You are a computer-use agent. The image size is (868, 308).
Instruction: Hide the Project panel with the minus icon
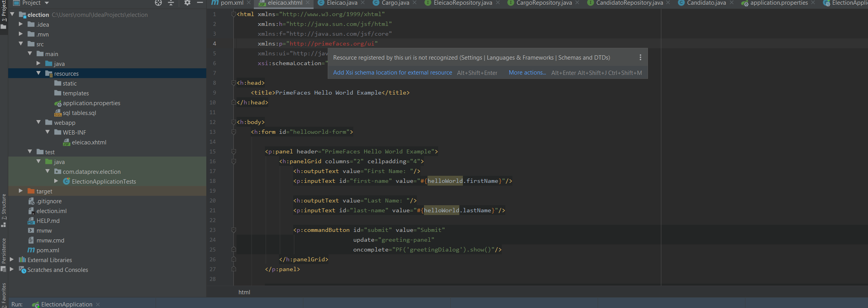coord(200,3)
